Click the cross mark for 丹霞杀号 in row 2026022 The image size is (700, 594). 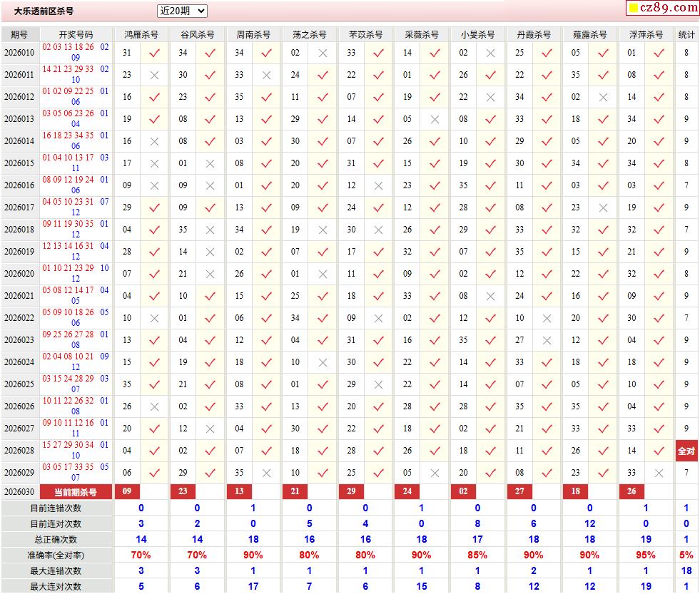547,318
